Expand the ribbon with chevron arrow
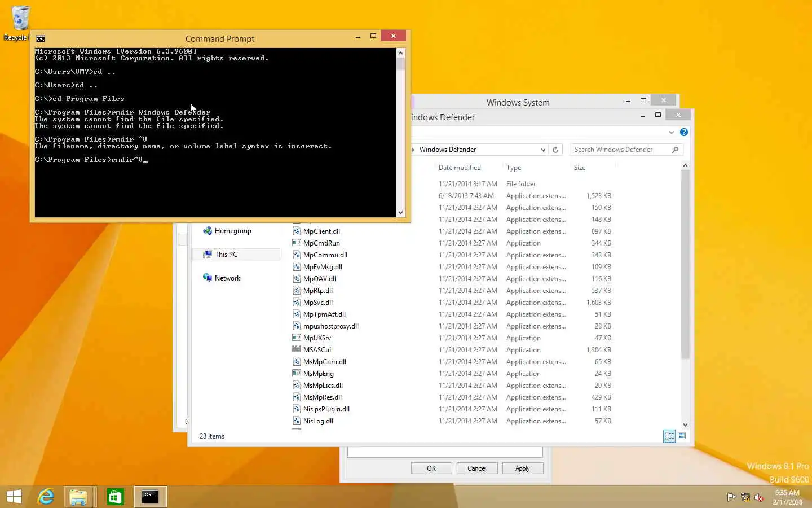The height and width of the screenshot is (508, 812). [671, 132]
